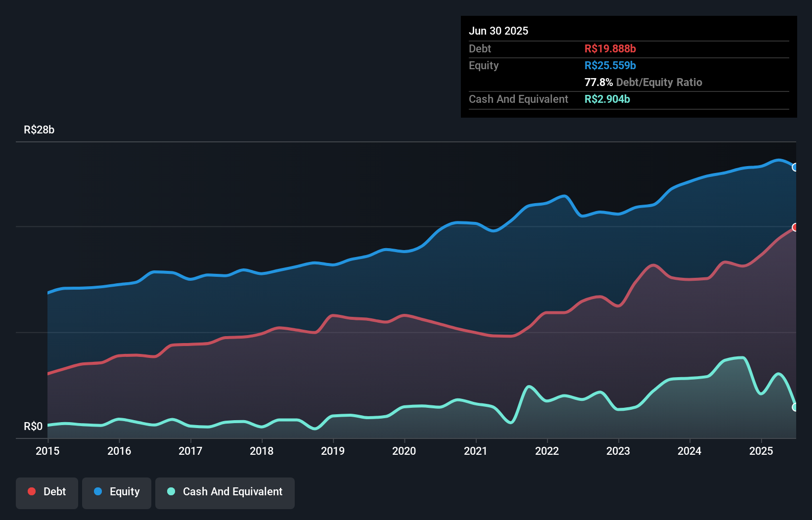Click the Cash And Equivalent legend button
This screenshot has height=520, width=812.
225,492
